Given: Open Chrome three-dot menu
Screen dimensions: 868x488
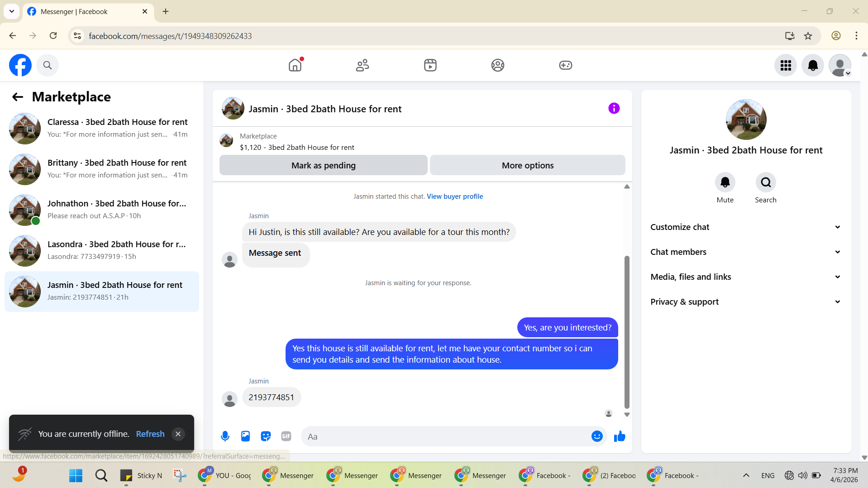Looking at the screenshot, I should pos(856,36).
